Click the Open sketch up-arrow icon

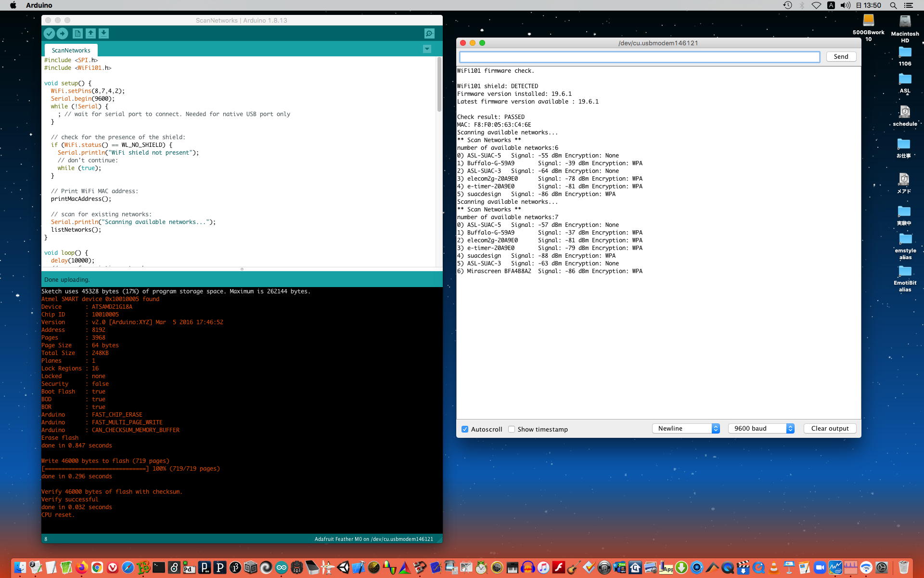click(x=90, y=33)
